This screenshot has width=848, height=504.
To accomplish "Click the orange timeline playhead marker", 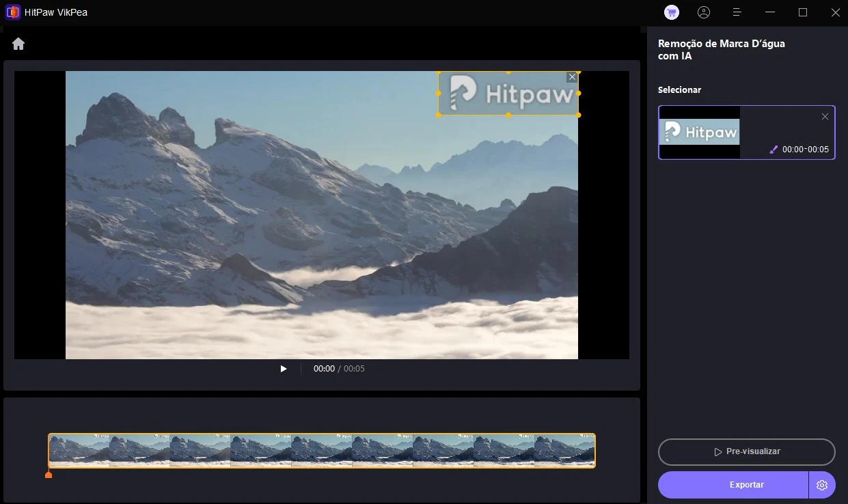I will [x=49, y=474].
